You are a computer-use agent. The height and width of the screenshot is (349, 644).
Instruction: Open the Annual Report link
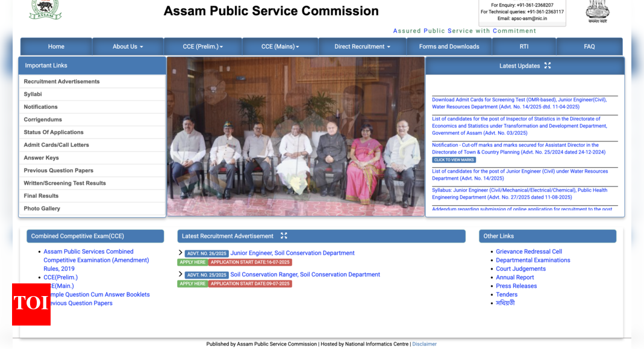pos(515,277)
